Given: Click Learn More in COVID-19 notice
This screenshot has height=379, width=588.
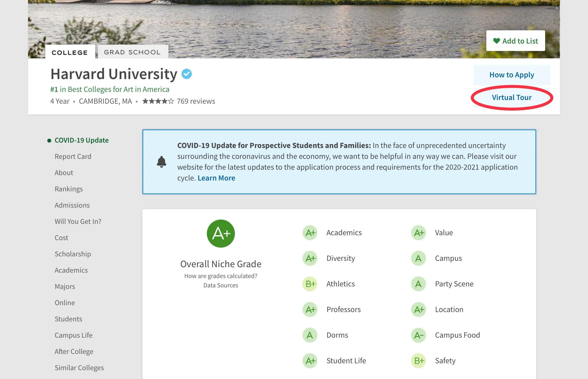Looking at the screenshot, I should [216, 178].
